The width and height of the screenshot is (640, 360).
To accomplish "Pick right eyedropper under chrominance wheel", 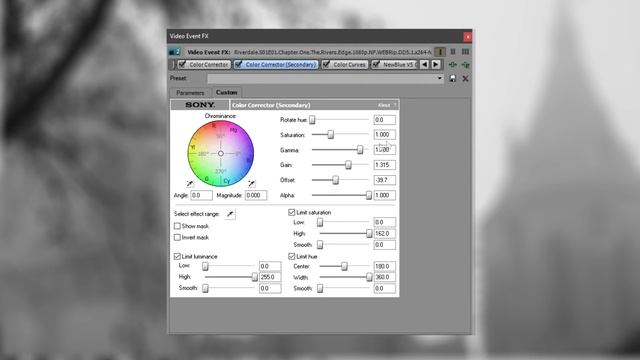I will pos(251,183).
